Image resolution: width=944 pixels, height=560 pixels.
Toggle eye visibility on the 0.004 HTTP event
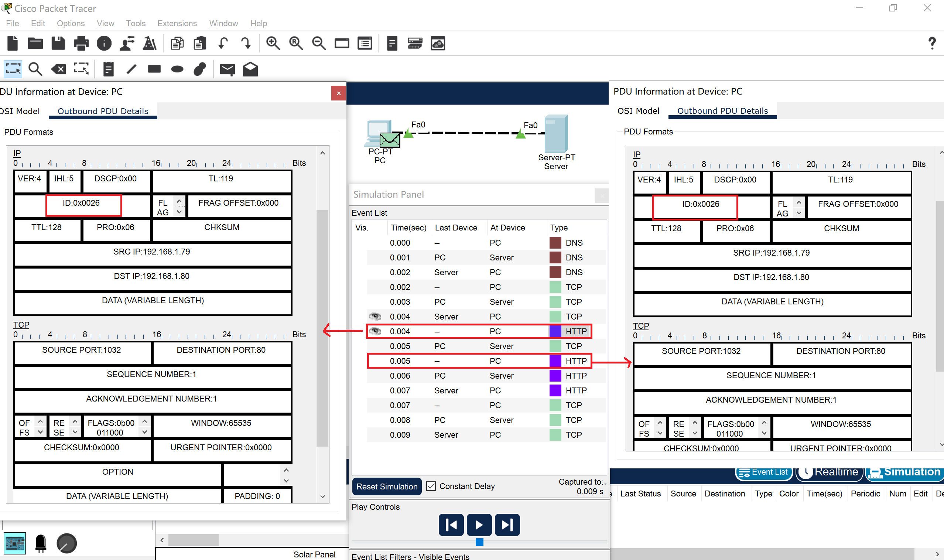coord(374,331)
